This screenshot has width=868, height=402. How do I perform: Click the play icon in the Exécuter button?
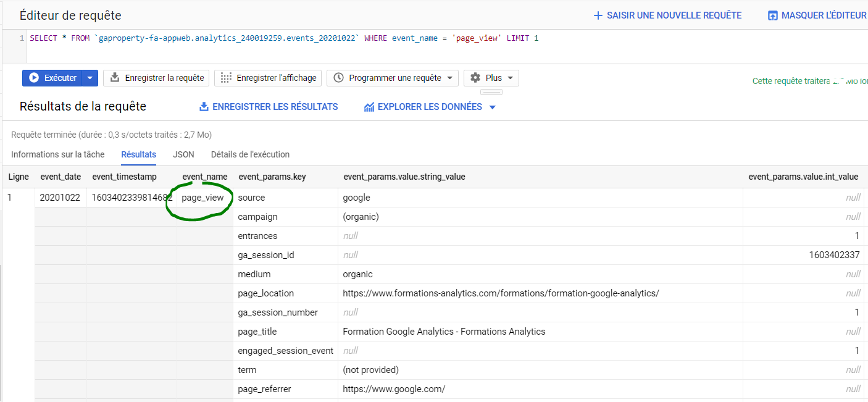35,78
